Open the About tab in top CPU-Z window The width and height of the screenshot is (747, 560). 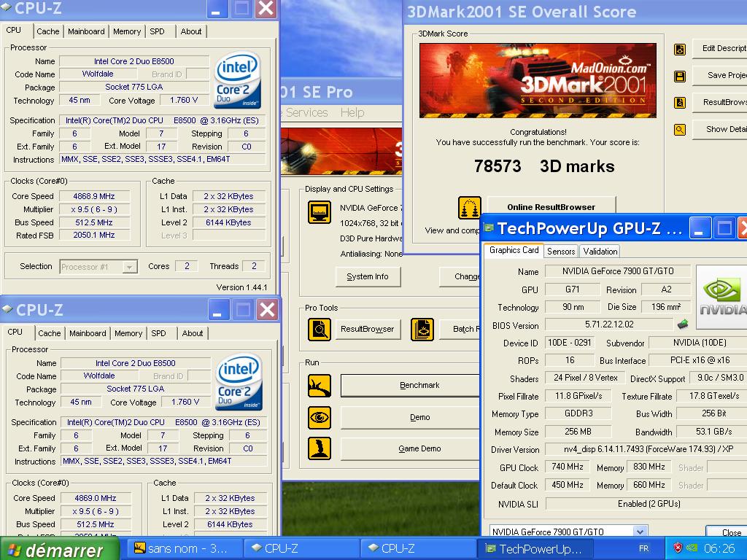click(x=191, y=31)
